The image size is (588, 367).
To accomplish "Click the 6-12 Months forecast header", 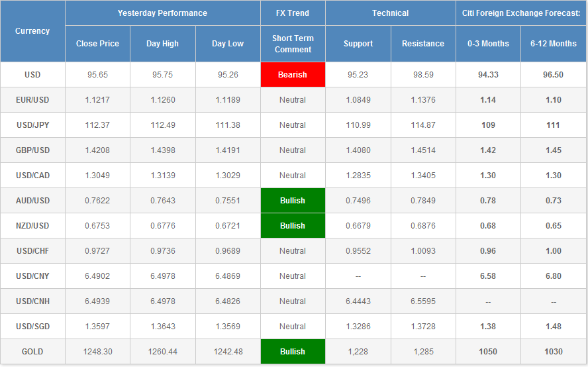I will point(554,44).
